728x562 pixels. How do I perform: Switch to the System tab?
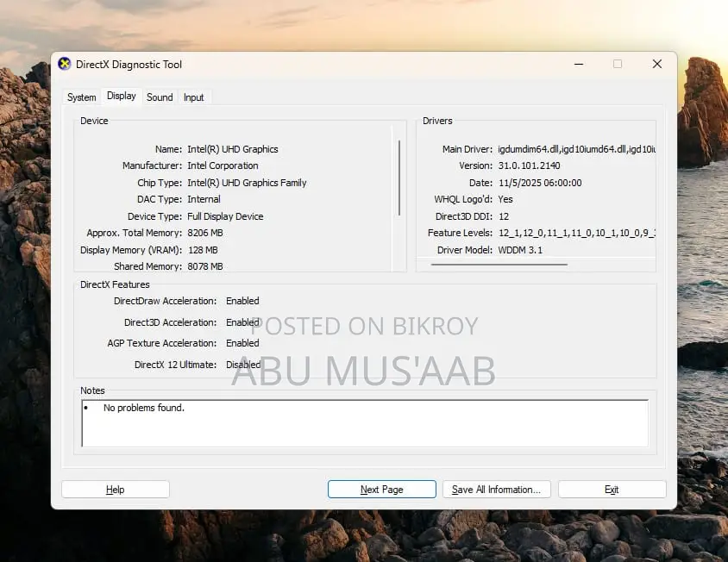coord(82,97)
